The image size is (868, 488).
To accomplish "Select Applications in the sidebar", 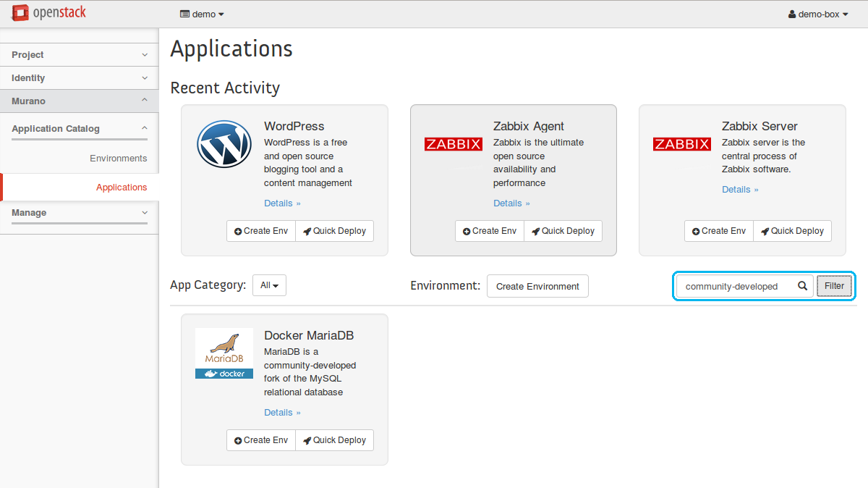I will (x=121, y=188).
